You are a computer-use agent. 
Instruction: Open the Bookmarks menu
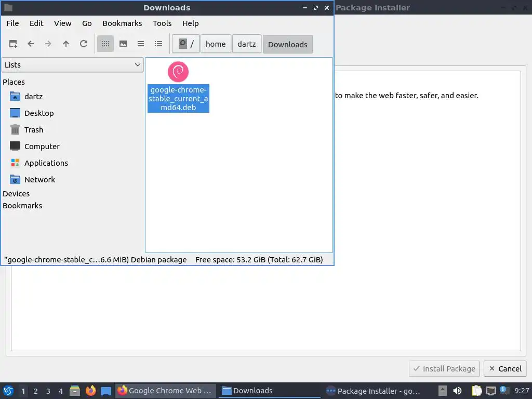[122, 23]
